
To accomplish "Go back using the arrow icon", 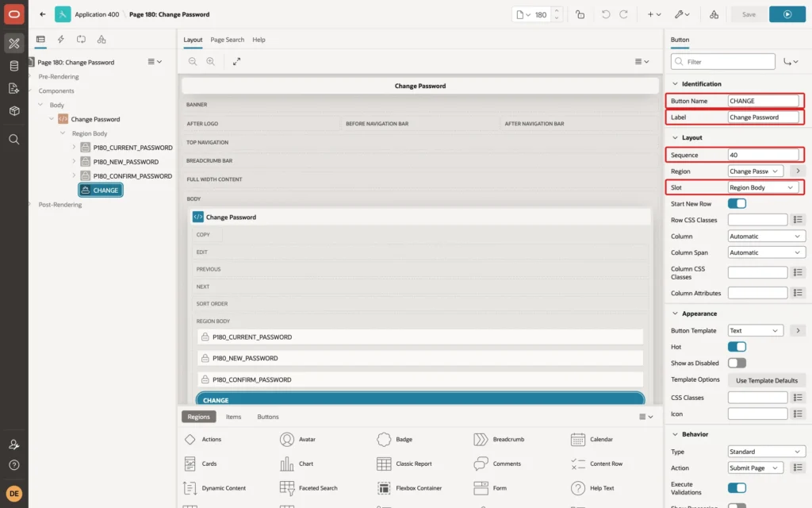I will point(43,14).
